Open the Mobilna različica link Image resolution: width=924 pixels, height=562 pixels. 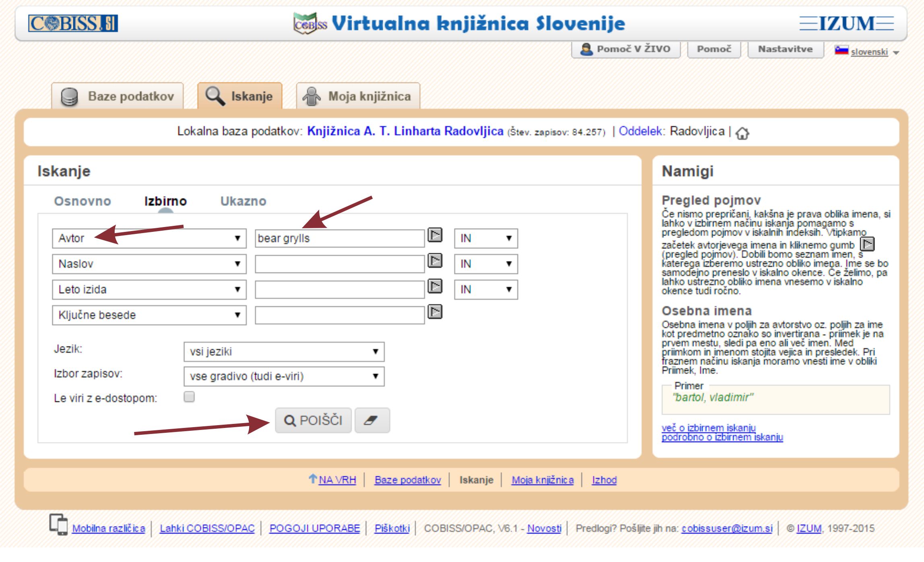[x=109, y=528]
